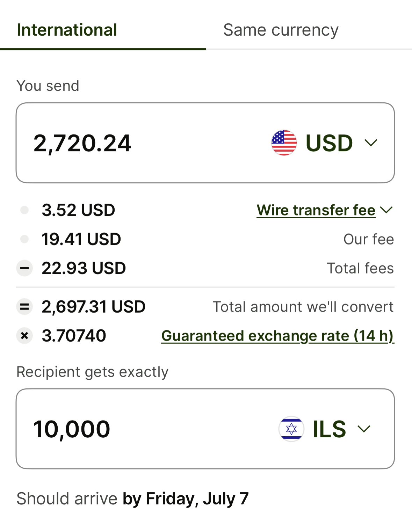
Task: Switch to the Same currency tab
Action: [281, 30]
